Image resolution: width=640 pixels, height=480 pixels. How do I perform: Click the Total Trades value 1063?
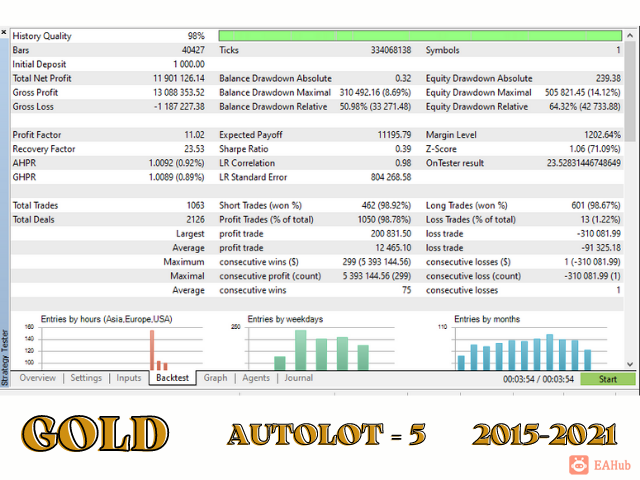pyautogui.click(x=196, y=206)
